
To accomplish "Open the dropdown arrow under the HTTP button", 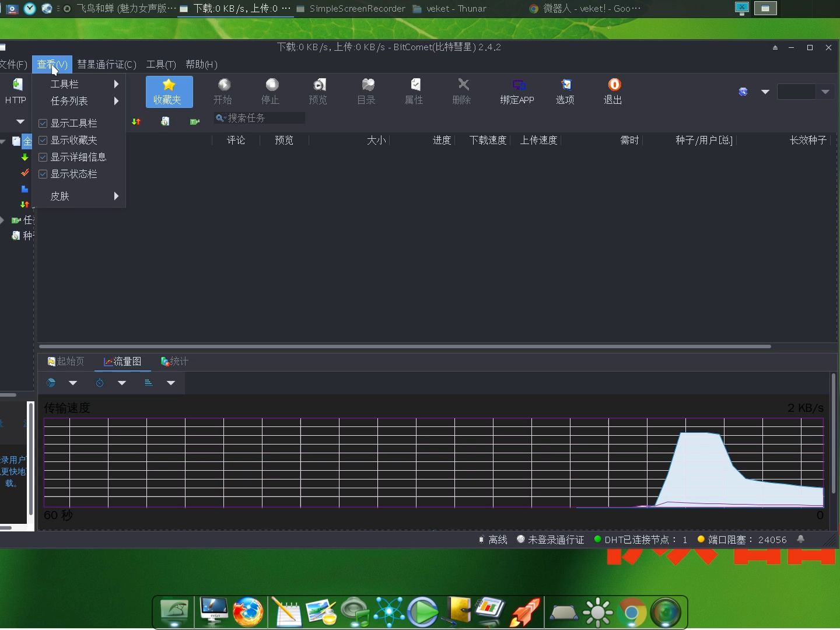I will (20, 121).
